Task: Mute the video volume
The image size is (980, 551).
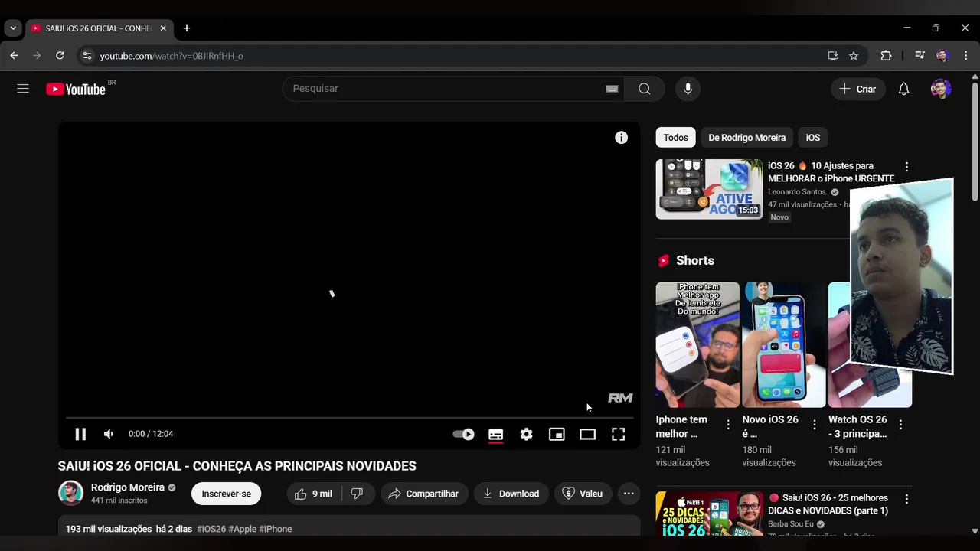Action: 109,434
